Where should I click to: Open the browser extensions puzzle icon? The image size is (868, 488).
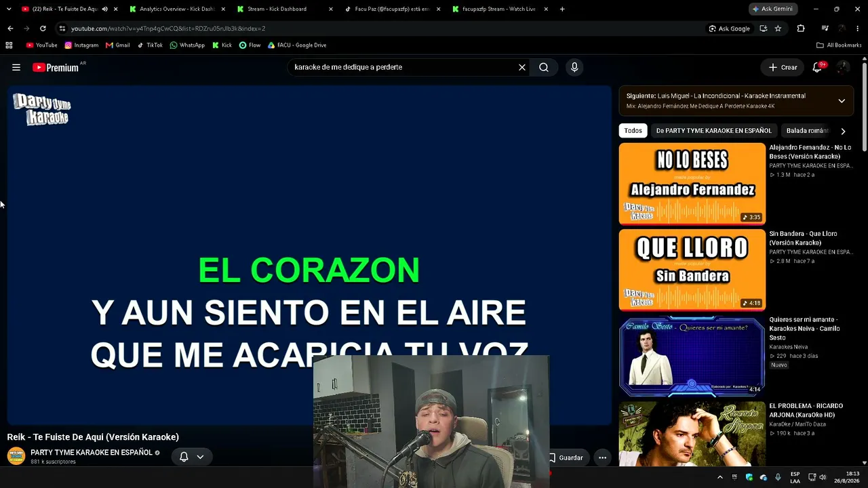click(801, 28)
